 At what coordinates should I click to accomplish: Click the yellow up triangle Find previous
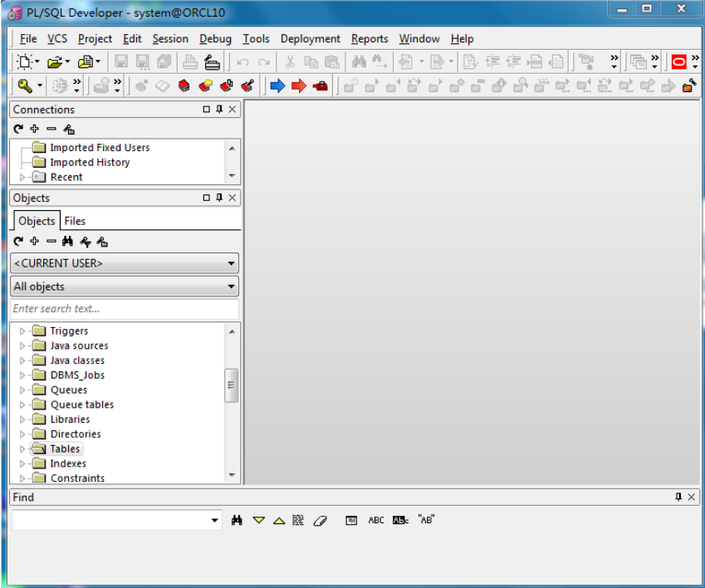279,521
